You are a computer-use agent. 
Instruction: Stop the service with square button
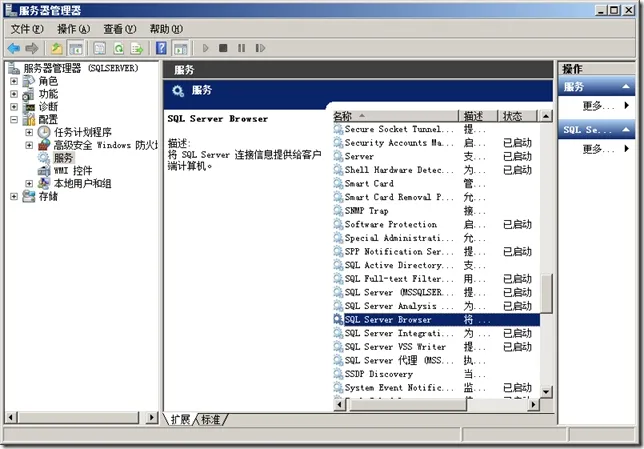(223, 48)
